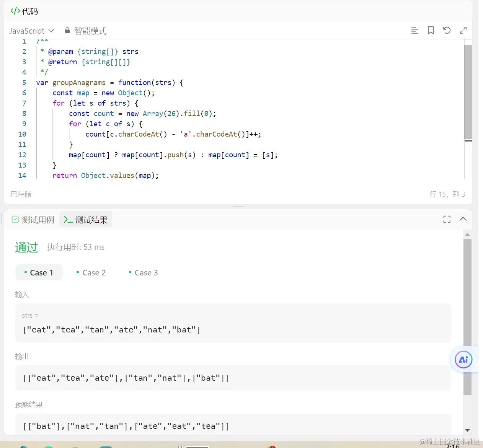Image resolution: width=483 pixels, height=448 pixels.
Task: Click the 通过 passed status text
Action: (x=26, y=247)
